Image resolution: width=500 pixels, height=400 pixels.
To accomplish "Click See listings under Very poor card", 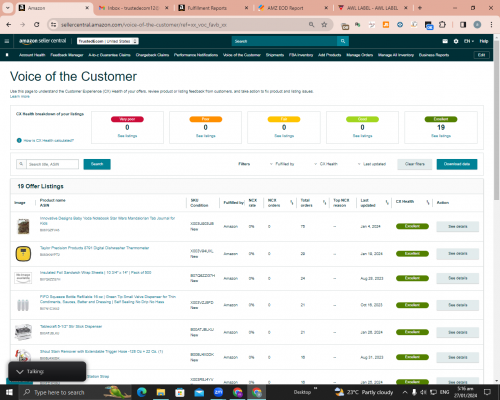I will coord(127,136).
